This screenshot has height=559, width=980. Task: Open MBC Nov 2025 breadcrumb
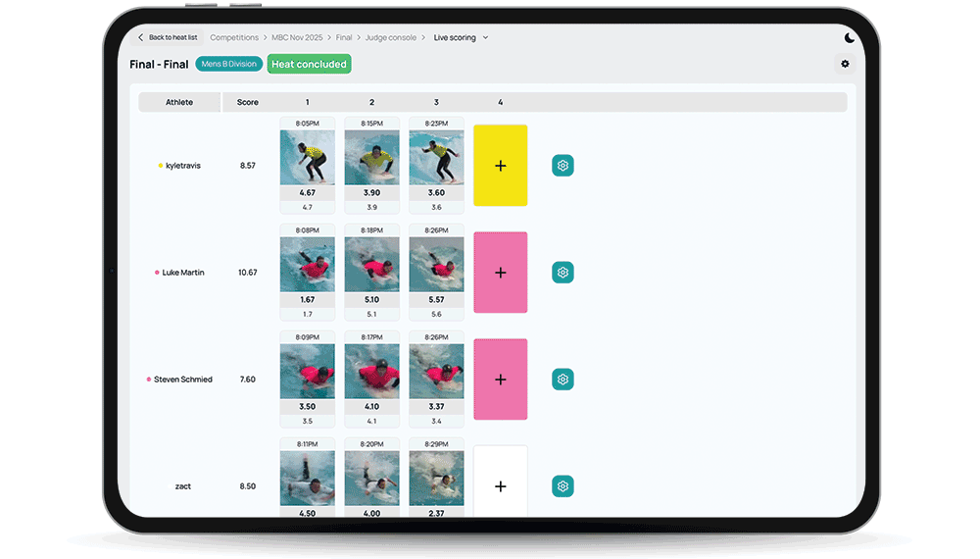pyautogui.click(x=298, y=38)
